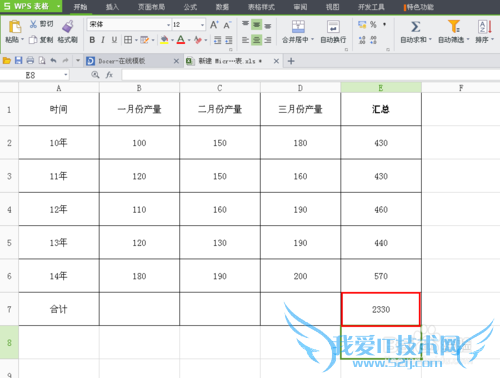Open the Page Layout ribbon tab
The width and height of the screenshot is (500, 378).
[151, 7]
